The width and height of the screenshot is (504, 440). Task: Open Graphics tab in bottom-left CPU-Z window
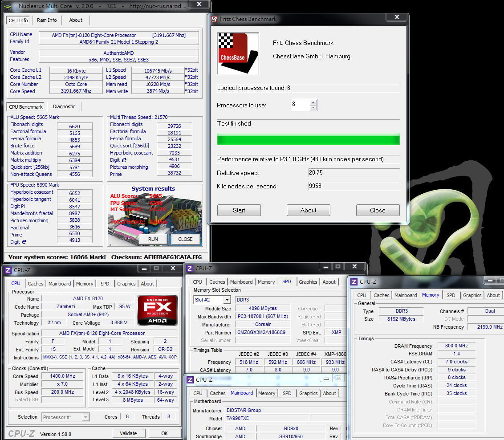pos(126,284)
